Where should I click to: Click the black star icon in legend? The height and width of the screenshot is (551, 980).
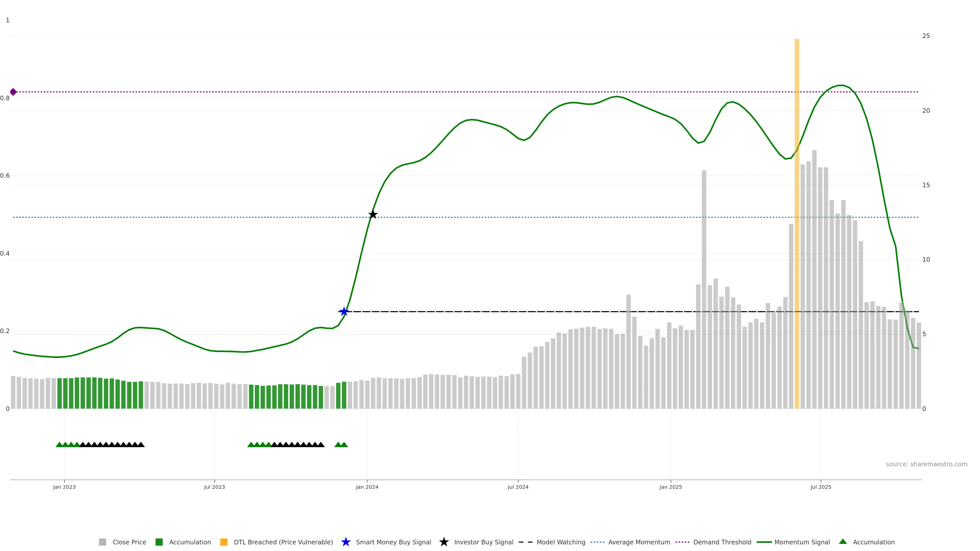coord(444,542)
